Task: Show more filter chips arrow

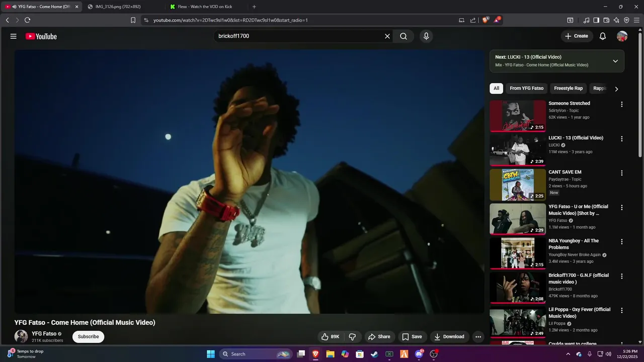Action: pyautogui.click(x=616, y=88)
